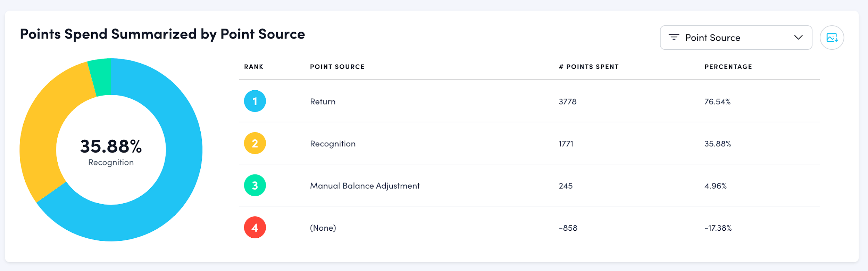Click the blue rank 1 badge

coord(255,101)
